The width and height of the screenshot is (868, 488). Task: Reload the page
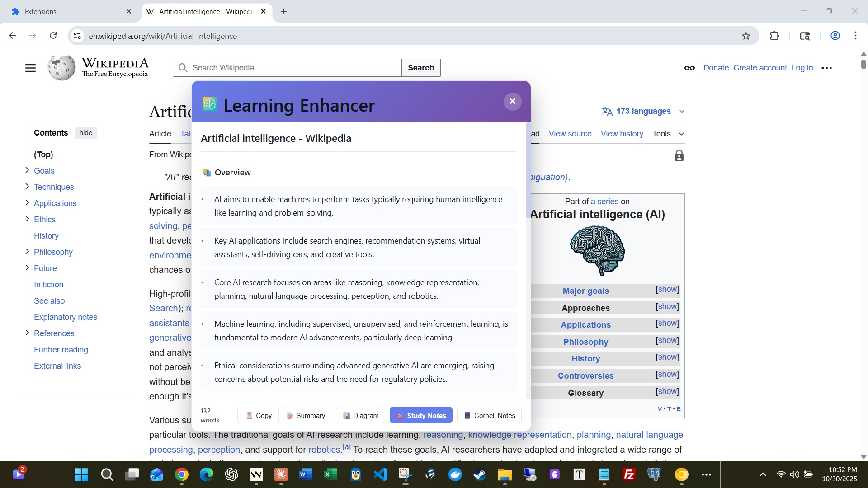click(x=53, y=36)
